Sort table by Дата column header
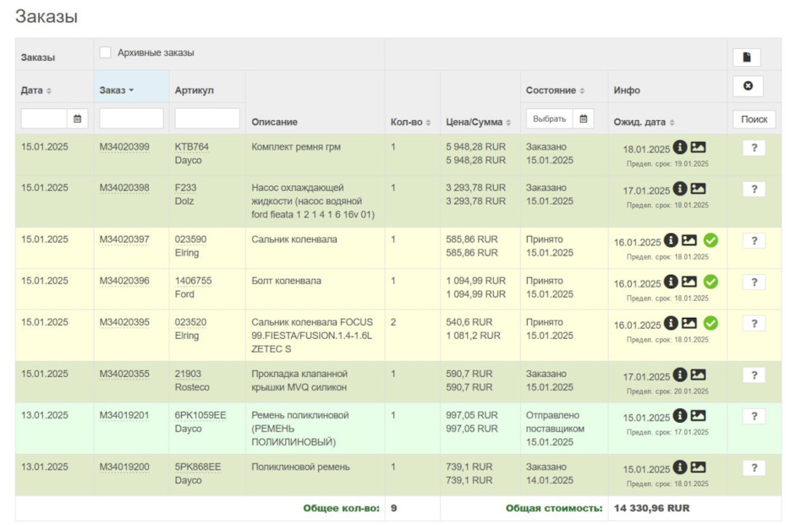812x525 pixels. 36,90
